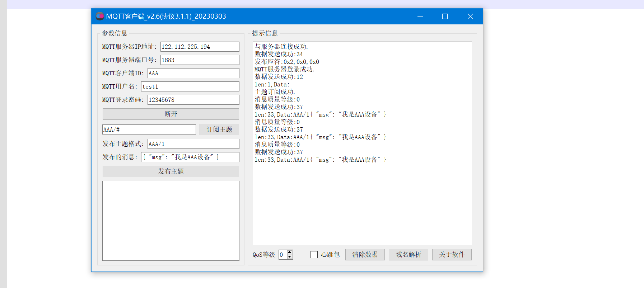
Task: Increase QoS level with the up arrow
Action: click(x=290, y=252)
